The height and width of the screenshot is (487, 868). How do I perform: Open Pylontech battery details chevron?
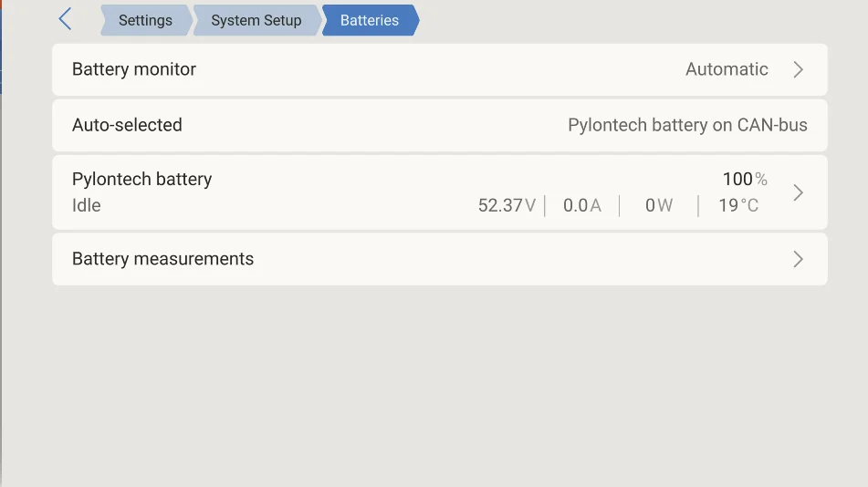(798, 192)
